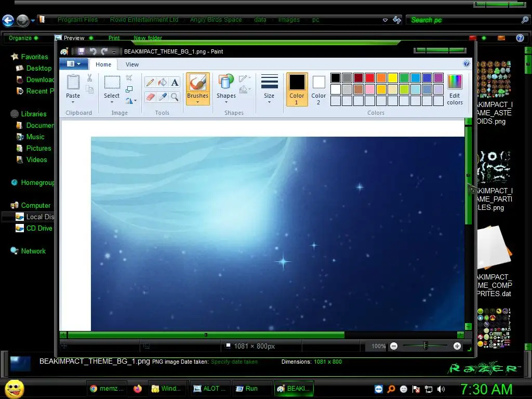Screen dimensions: 532x399
Task: Select the Color 1 button
Action: coord(297,89)
